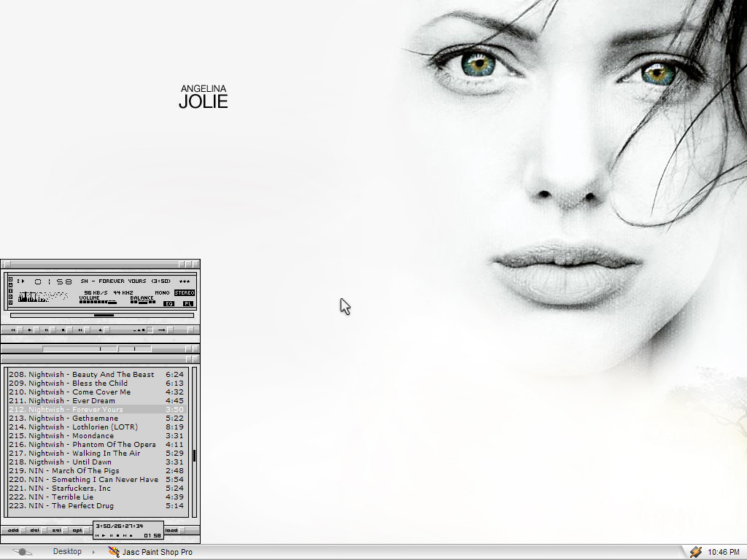Screen dimensions: 747x560
Task: Click the system tray icon beside clock
Action: [695, 552]
